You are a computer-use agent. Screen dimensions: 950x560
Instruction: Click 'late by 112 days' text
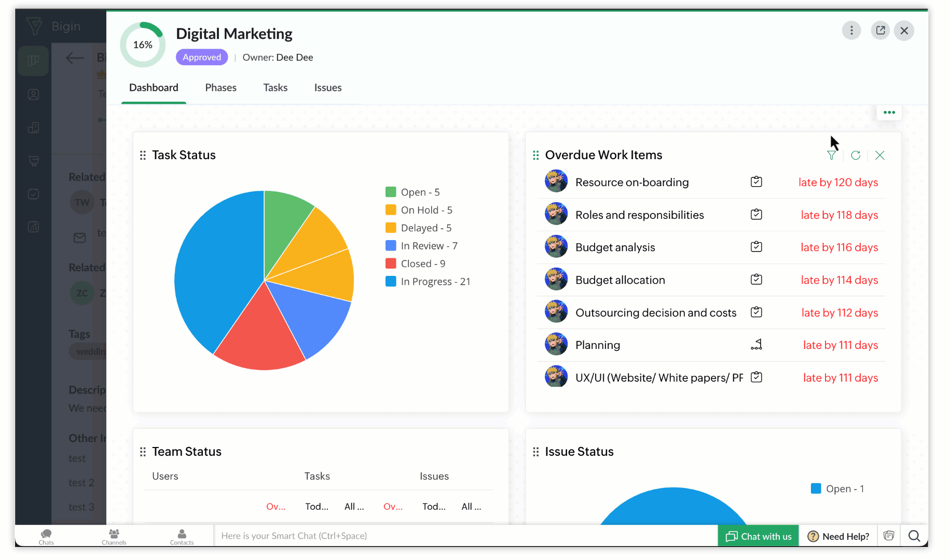click(839, 313)
